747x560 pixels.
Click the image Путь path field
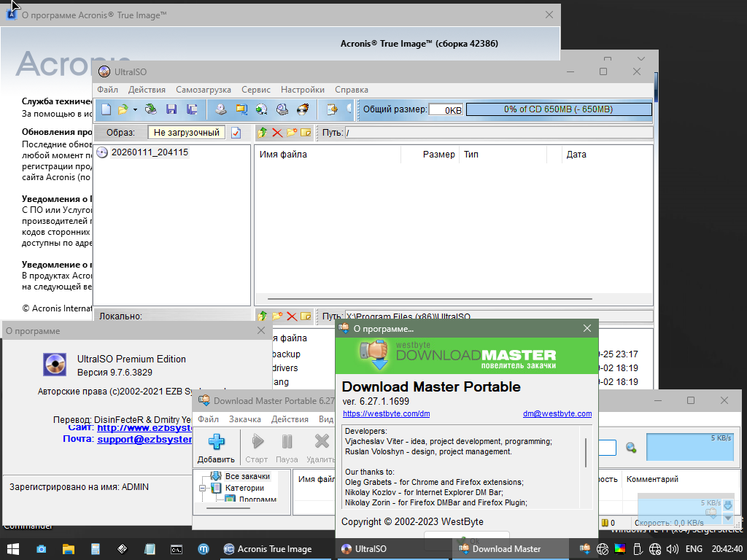(x=498, y=133)
